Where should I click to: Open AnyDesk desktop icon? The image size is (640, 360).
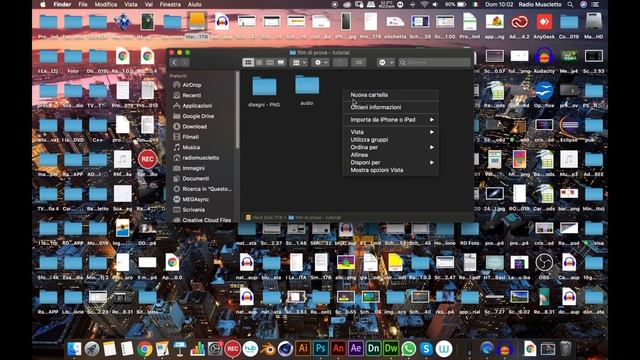click(x=544, y=25)
